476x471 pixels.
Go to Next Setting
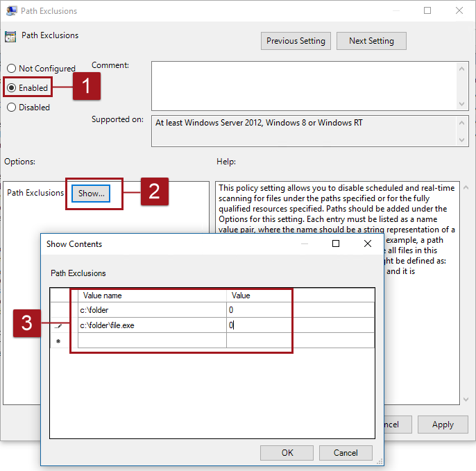371,41
